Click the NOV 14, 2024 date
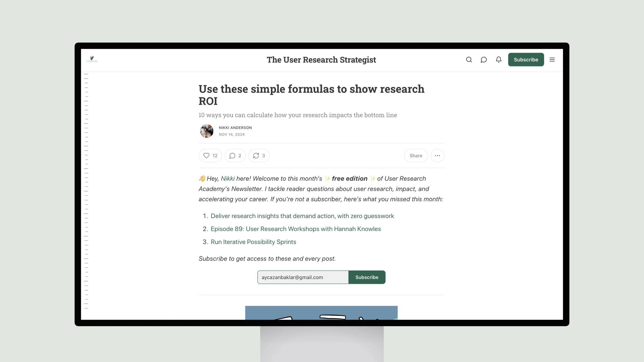644x362 pixels. tap(232, 134)
